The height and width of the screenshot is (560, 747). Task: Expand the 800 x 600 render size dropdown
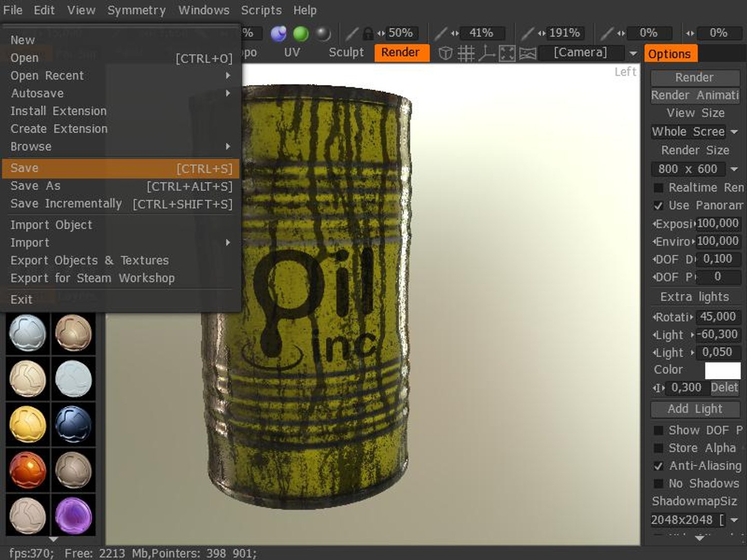(734, 169)
